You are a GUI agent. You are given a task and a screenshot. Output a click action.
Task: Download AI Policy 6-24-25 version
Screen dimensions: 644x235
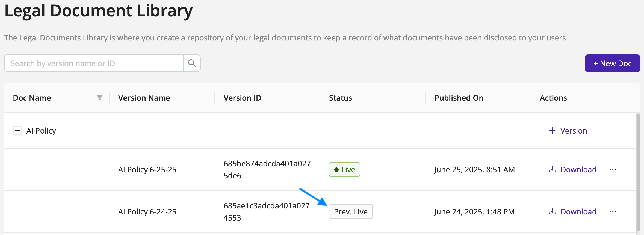point(572,211)
